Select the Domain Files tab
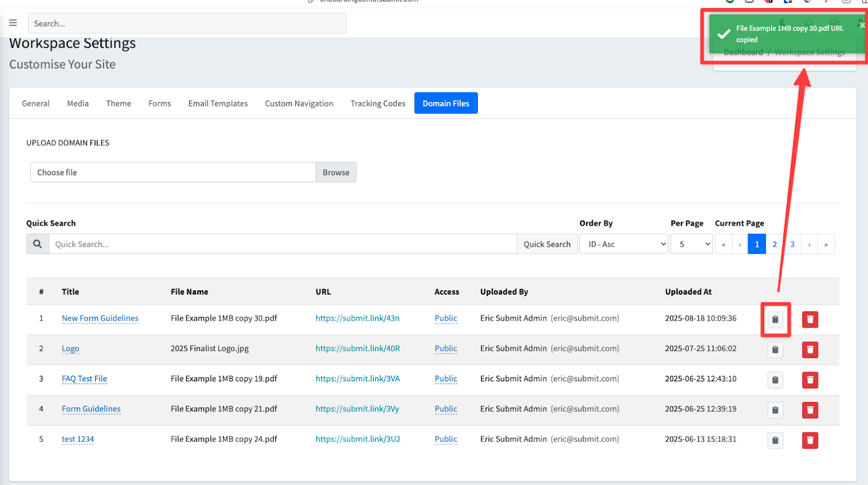868x485 pixels. point(446,103)
